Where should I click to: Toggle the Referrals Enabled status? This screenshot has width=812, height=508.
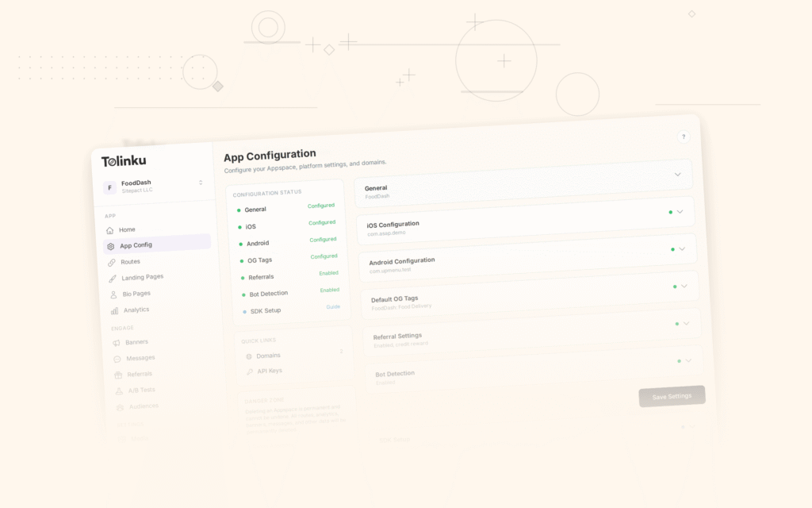[328, 273]
